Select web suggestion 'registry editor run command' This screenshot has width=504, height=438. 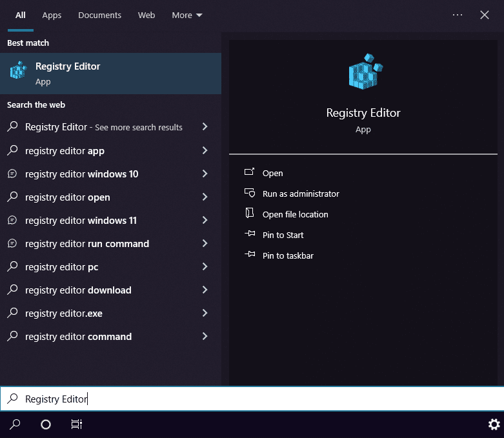[110, 244]
